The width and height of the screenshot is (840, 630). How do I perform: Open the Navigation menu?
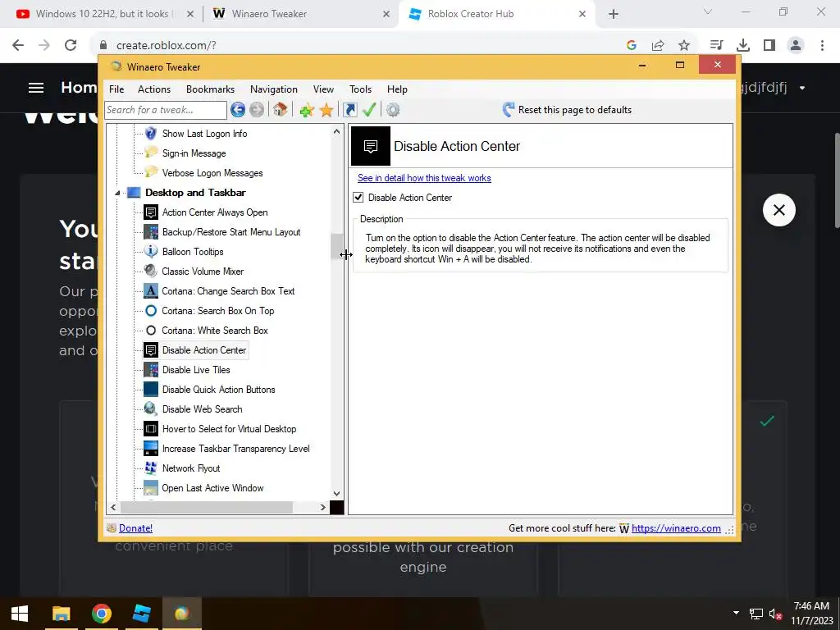274,89
